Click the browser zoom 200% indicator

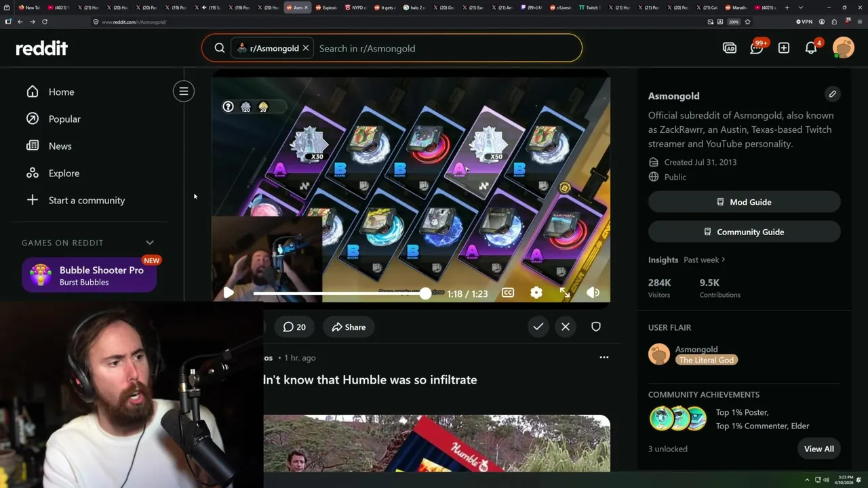tap(734, 22)
